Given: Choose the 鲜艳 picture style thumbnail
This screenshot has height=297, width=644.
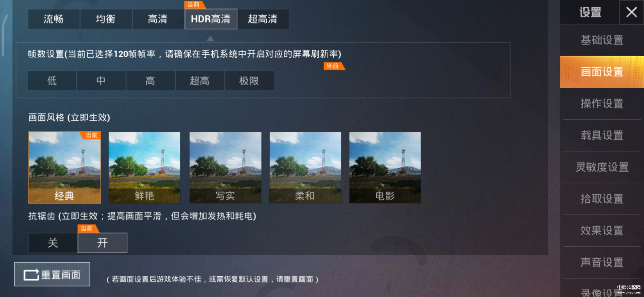Looking at the screenshot, I should (144, 167).
